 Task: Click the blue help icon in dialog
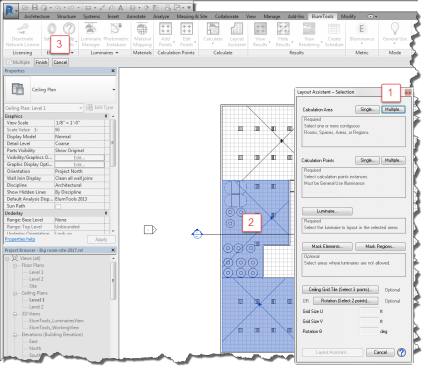[402, 352]
